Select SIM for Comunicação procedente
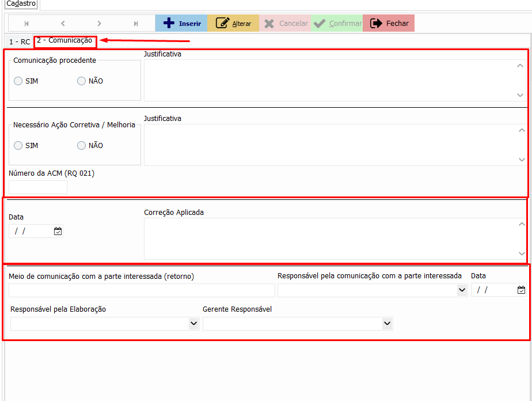The width and height of the screenshot is (532, 401). [x=18, y=81]
